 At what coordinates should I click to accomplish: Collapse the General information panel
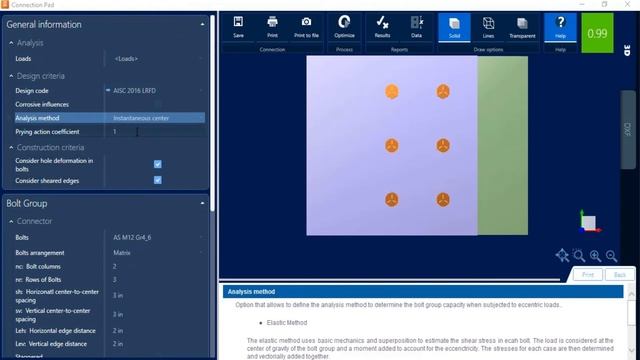[x=202, y=24]
